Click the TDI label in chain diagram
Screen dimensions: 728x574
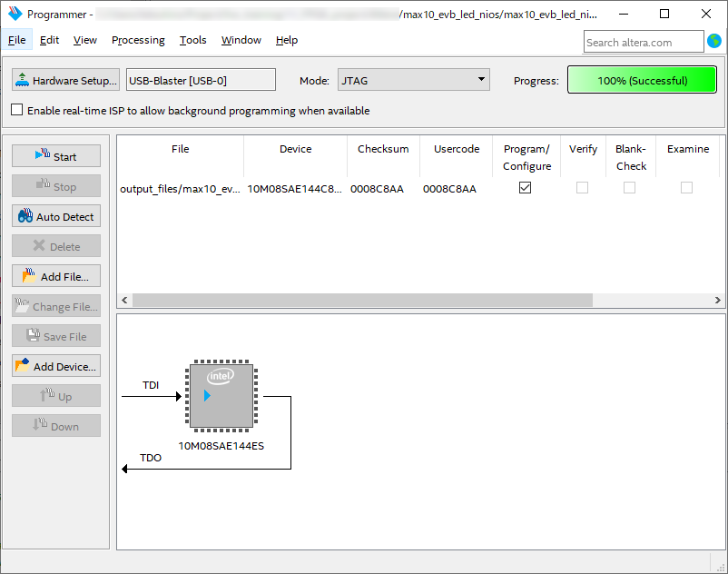point(151,385)
